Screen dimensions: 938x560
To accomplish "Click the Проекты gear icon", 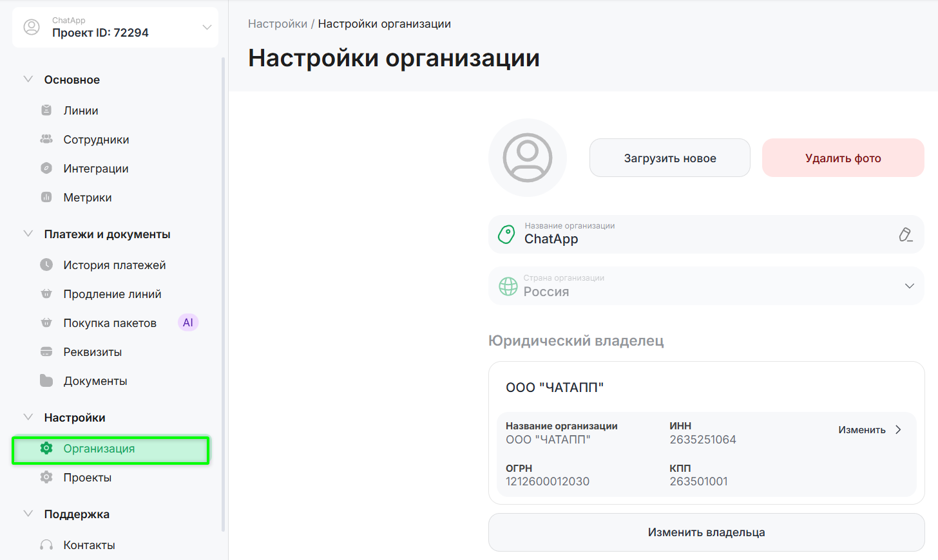I will tap(46, 478).
